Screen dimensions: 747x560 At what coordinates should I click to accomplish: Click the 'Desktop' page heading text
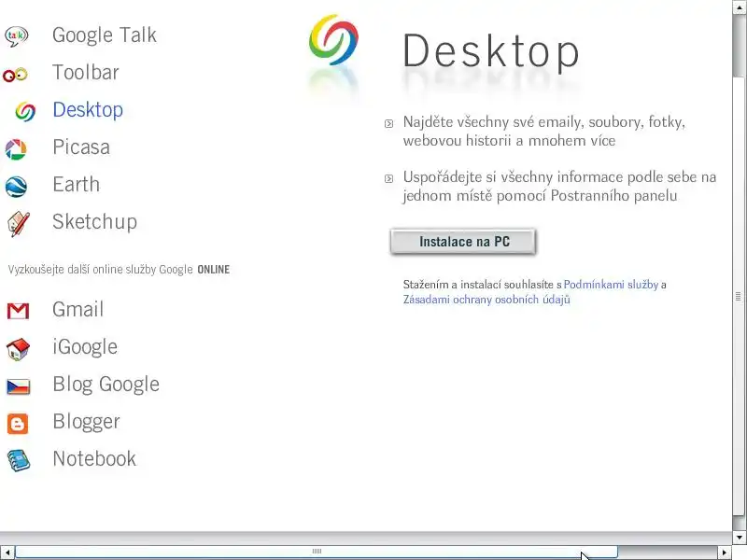(x=491, y=51)
